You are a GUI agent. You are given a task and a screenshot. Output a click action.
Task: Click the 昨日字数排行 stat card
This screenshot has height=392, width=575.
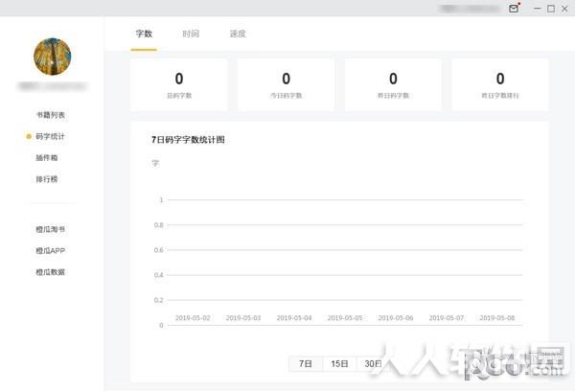[500, 84]
